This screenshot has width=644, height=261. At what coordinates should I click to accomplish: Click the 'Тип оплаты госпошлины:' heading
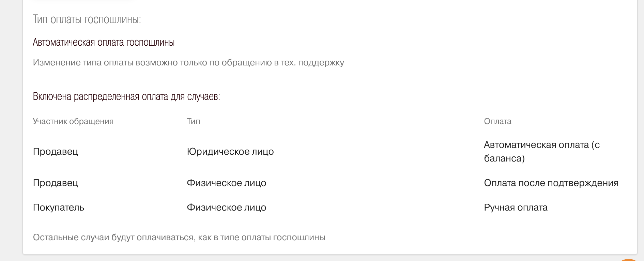(87, 19)
